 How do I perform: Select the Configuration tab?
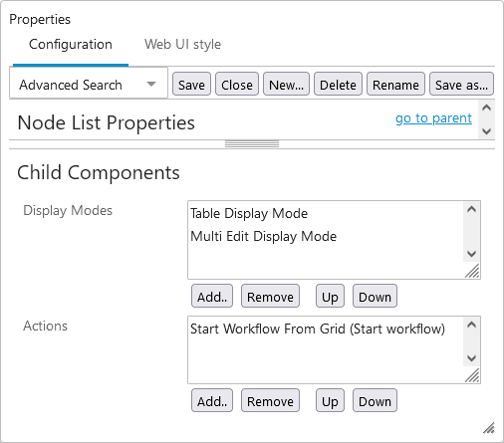pos(71,44)
